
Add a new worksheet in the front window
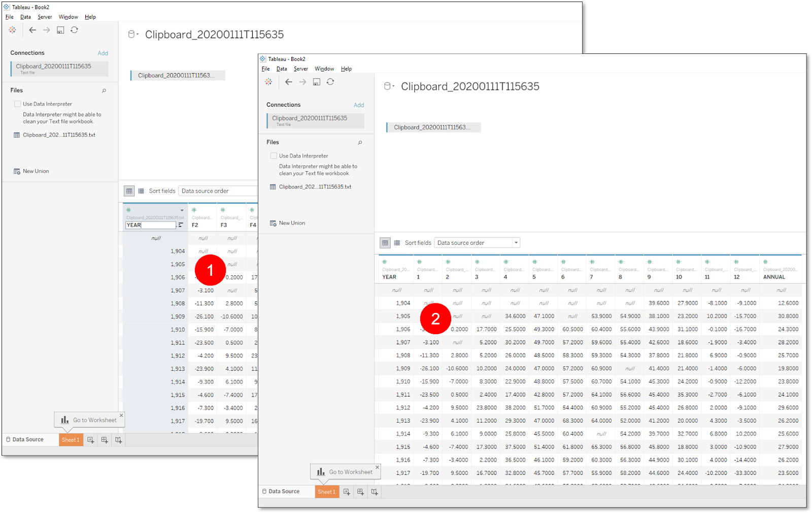pos(347,492)
